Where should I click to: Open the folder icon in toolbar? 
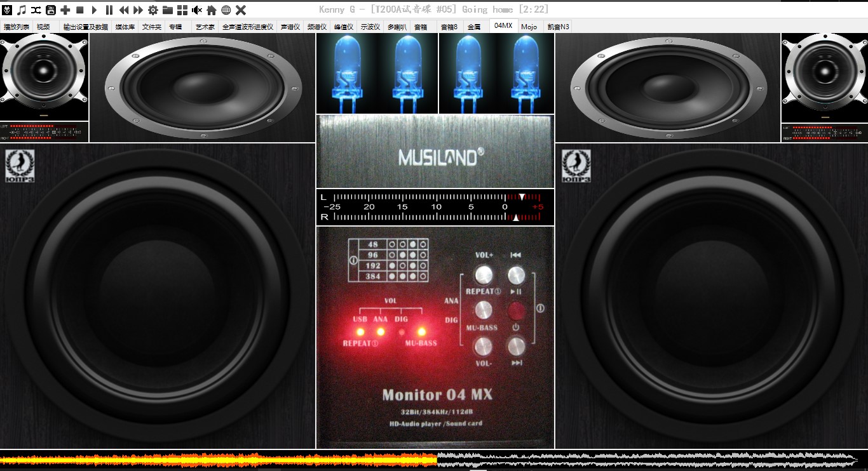tap(168, 10)
